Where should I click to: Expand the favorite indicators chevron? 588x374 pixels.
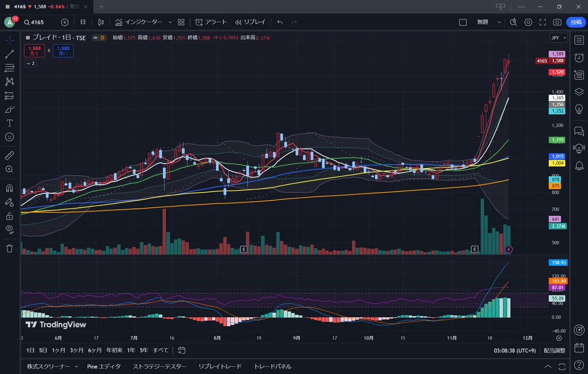170,22
